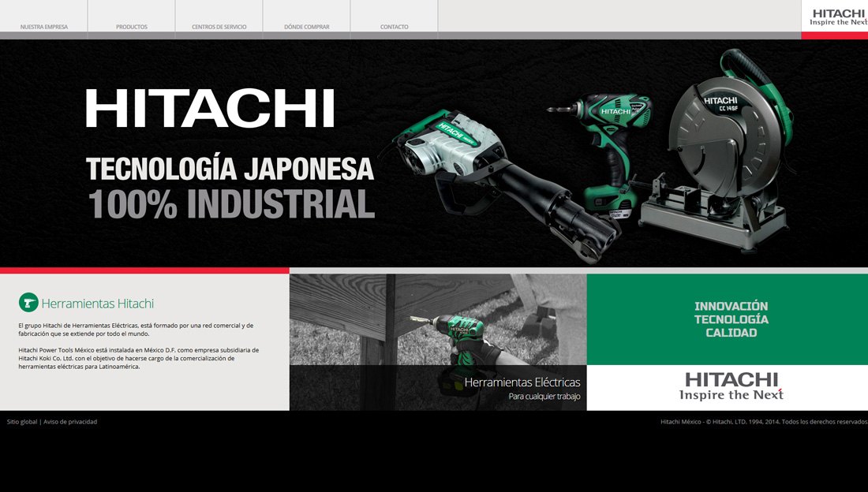
Task: Click the large white HITACHI banner wordmark
Action: (x=211, y=109)
